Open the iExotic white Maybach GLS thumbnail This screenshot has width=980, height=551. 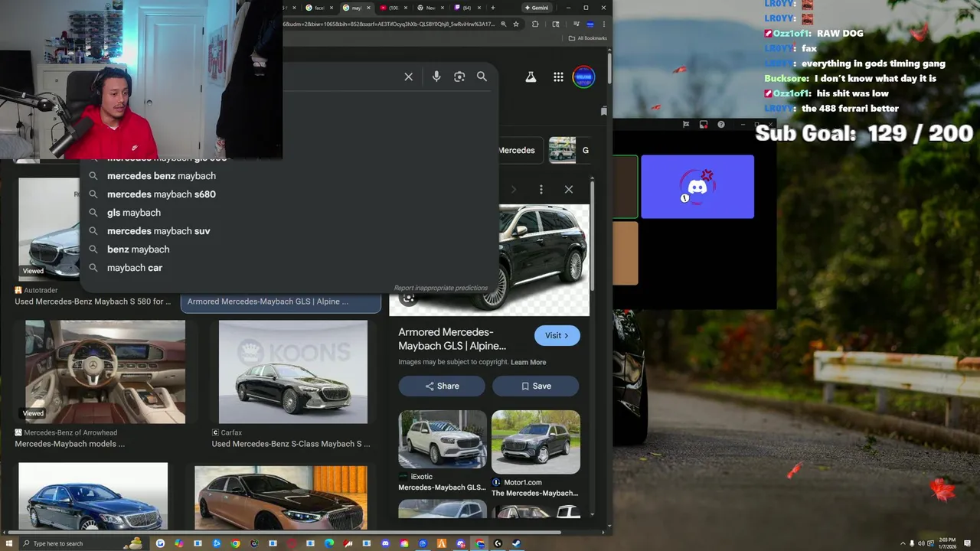[x=443, y=439]
